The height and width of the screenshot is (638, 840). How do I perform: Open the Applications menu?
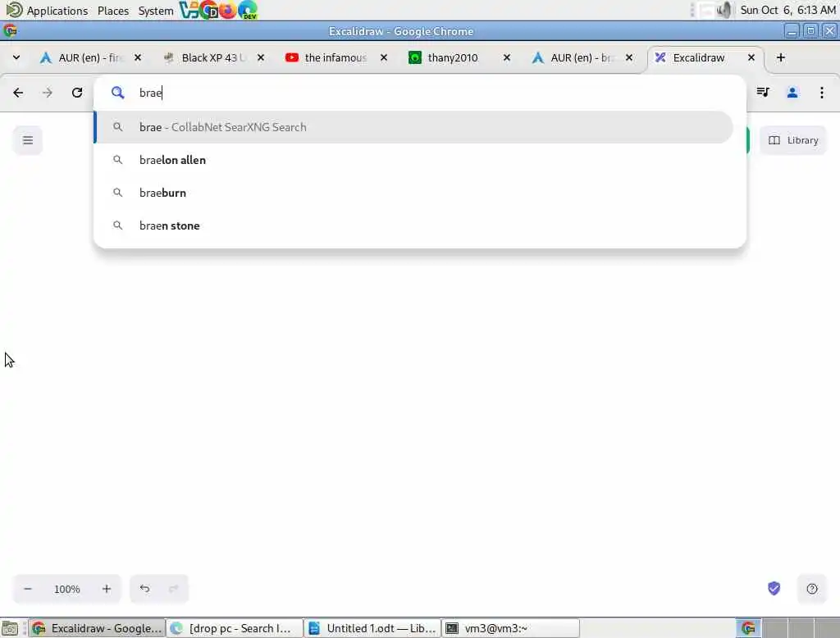pyautogui.click(x=47, y=10)
